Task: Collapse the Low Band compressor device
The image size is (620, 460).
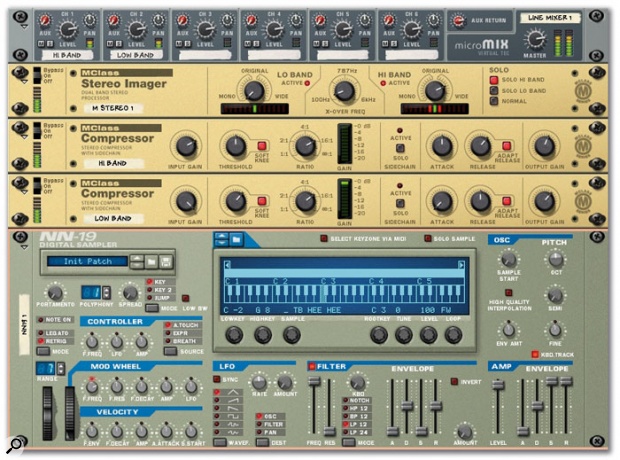Action: pyautogui.click(x=25, y=192)
